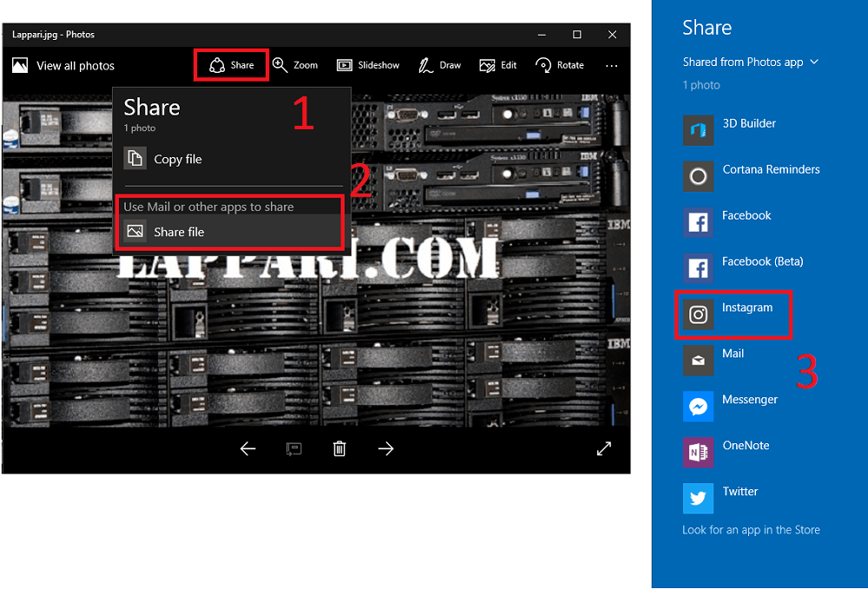868x589 pixels.
Task: Share to Facebook (Beta)
Action: [x=743, y=268]
